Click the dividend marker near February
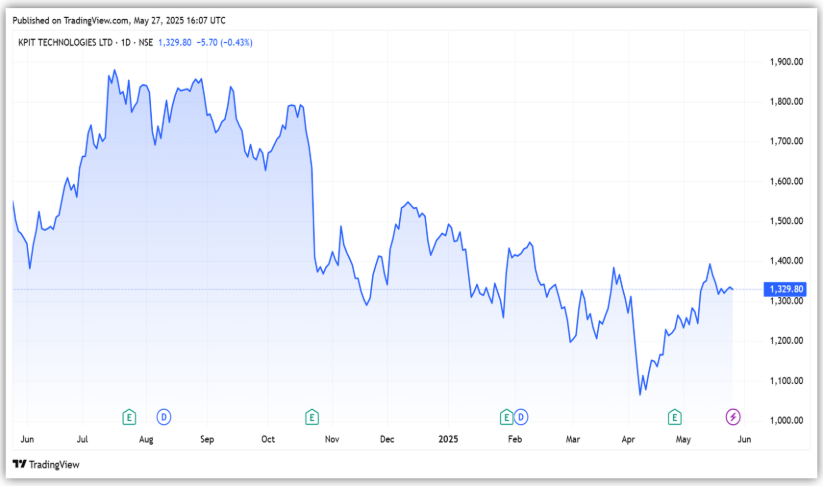Image resolution: width=823 pixels, height=486 pixels. click(520, 416)
